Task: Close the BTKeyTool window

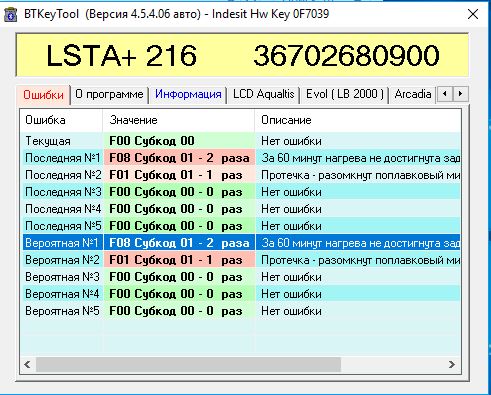Action: point(473,14)
